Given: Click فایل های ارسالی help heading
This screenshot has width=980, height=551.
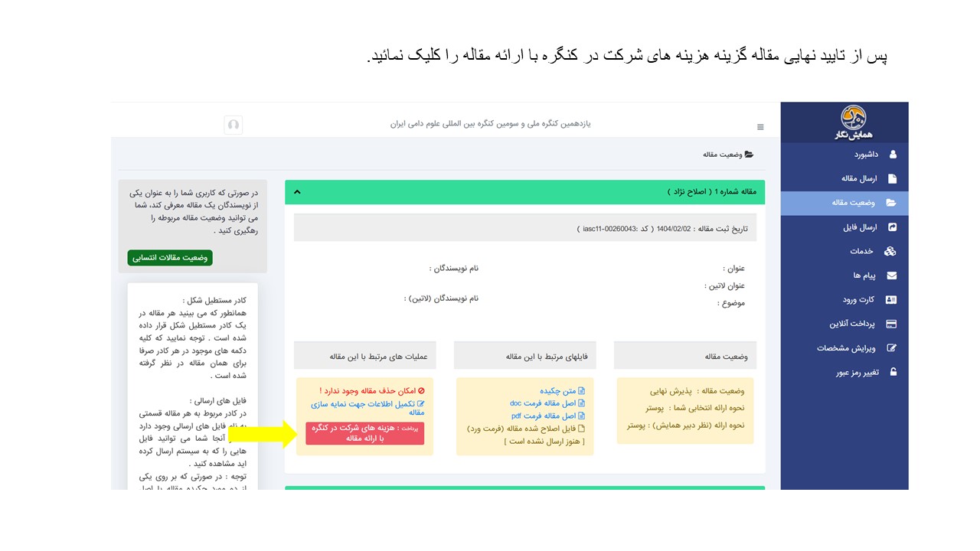Looking at the screenshot, I should pos(219,401).
